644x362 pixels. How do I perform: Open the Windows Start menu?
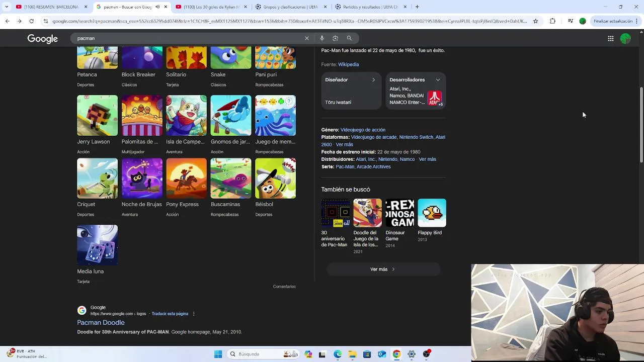pyautogui.click(x=218, y=354)
